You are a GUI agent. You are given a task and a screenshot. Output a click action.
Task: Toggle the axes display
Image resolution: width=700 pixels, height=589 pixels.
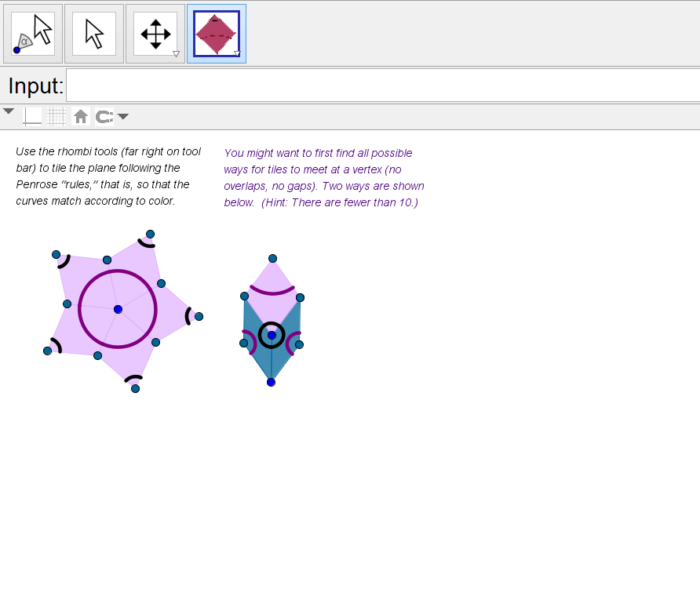click(x=32, y=116)
